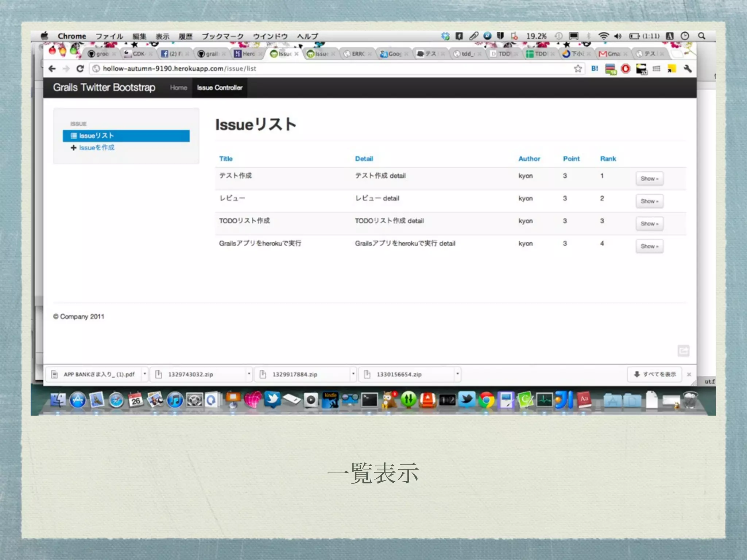Screen dimensions: 747x560
Task: Click the red Opera-style O extension icon
Action: pyautogui.click(x=626, y=69)
